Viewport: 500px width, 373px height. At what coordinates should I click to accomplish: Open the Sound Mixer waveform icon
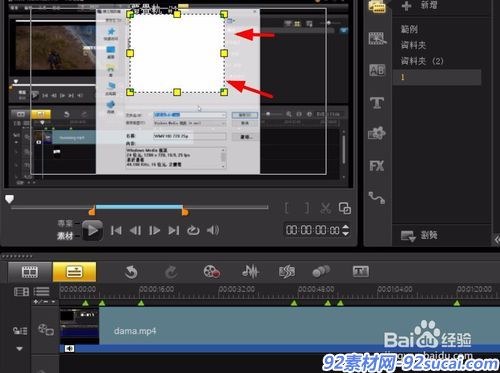click(x=250, y=272)
